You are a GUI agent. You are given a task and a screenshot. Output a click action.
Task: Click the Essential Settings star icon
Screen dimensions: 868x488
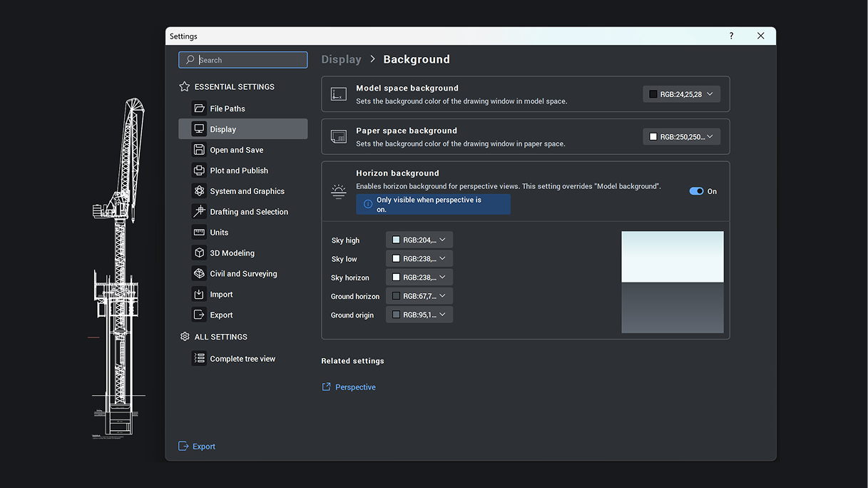pos(185,86)
